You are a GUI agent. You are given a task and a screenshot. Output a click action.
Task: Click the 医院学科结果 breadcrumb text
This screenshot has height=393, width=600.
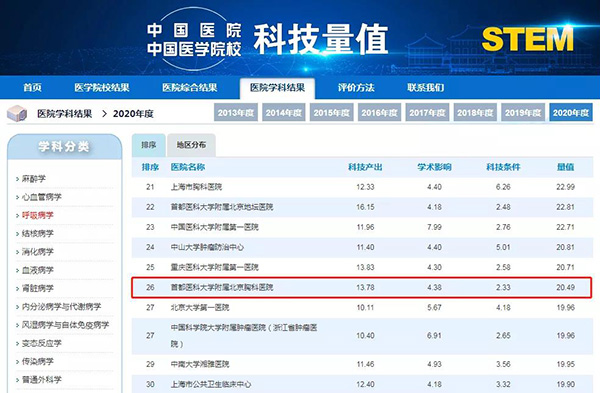(65, 114)
